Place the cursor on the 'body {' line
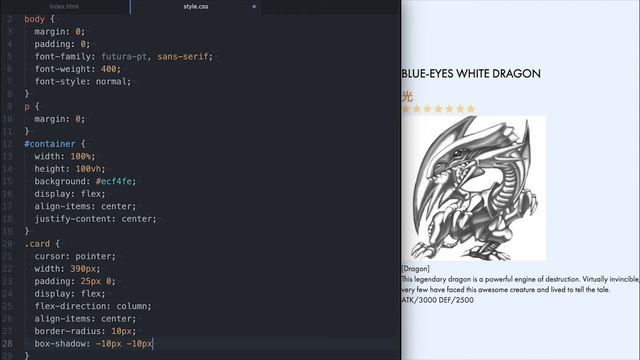Viewport: 640px width, 360px height. point(39,19)
